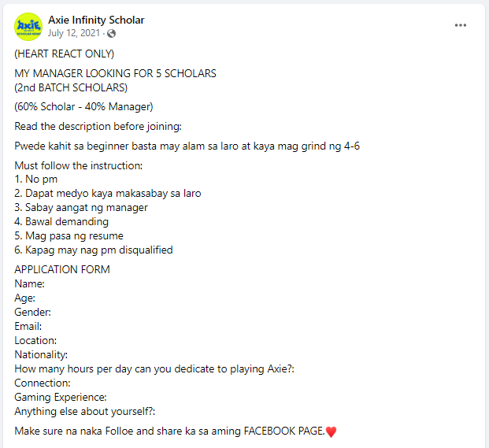Click the No pm instruction line
This screenshot has height=448, width=489.
(36, 180)
